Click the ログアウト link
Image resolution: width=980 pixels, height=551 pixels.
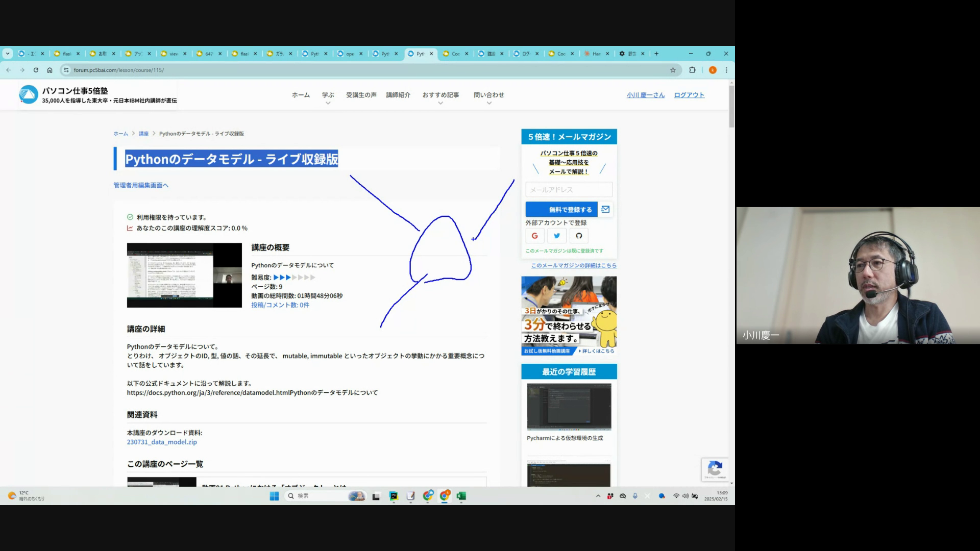pyautogui.click(x=689, y=95)
